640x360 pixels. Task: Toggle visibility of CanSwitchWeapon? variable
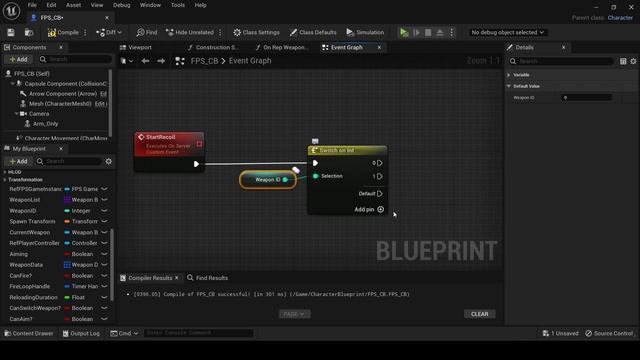click(x=104, y=308)
